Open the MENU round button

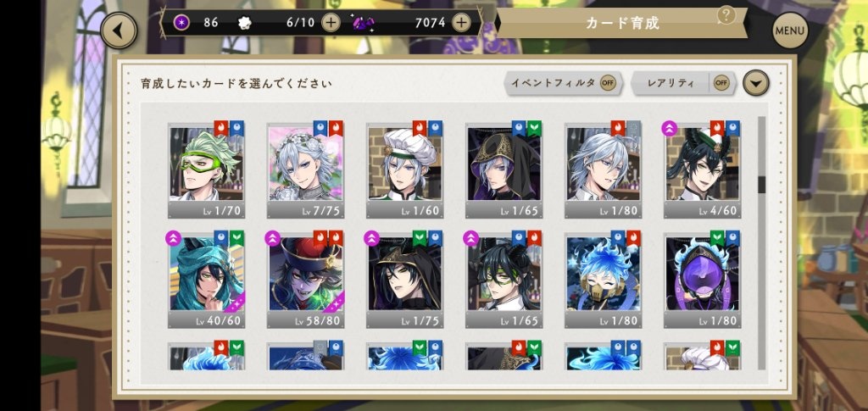click(x=790, y=31)
